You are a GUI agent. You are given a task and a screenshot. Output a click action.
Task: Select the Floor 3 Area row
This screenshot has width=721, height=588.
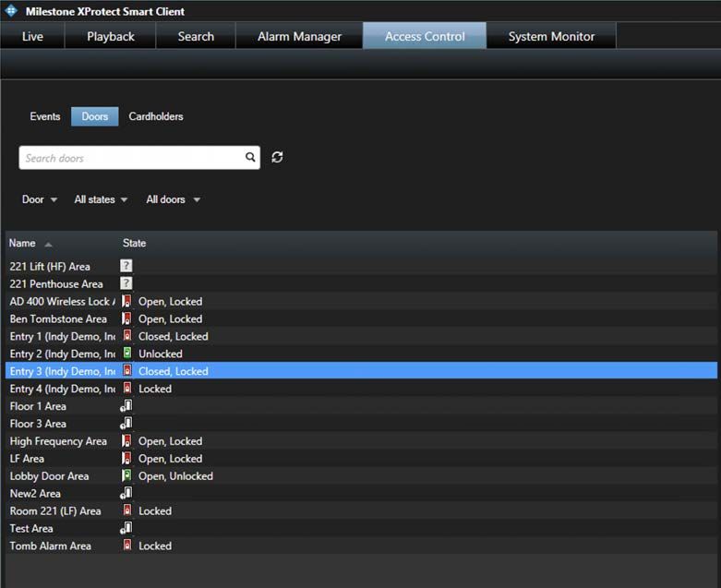tap(361, 424)
